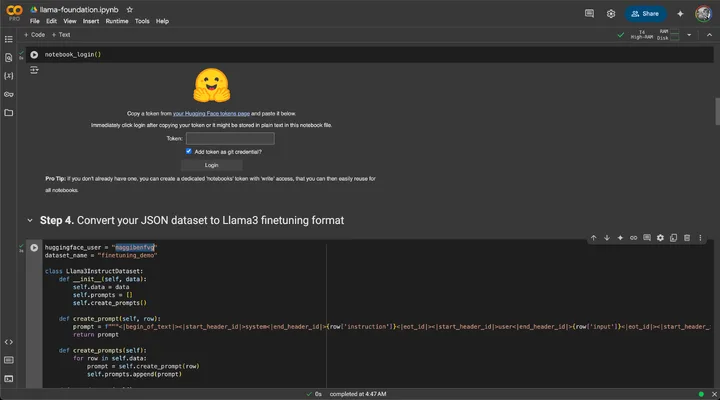720x400 pixels.
Task: Open the user account avatar
Action: click(x=703, y=14)
